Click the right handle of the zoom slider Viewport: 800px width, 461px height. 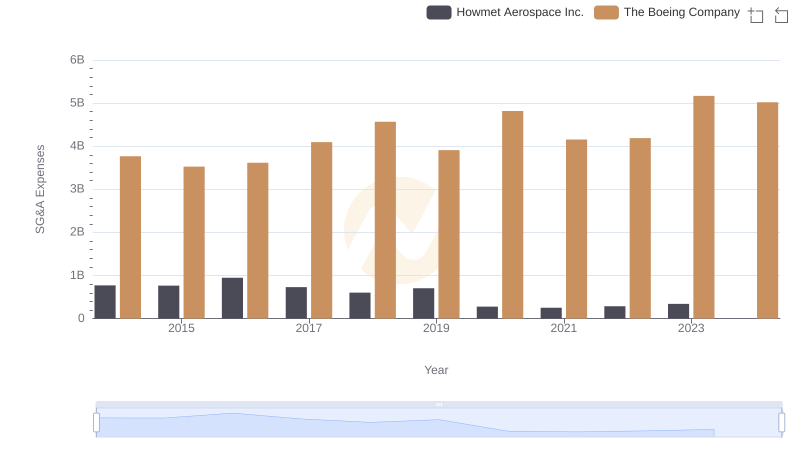tap(781, 422)
